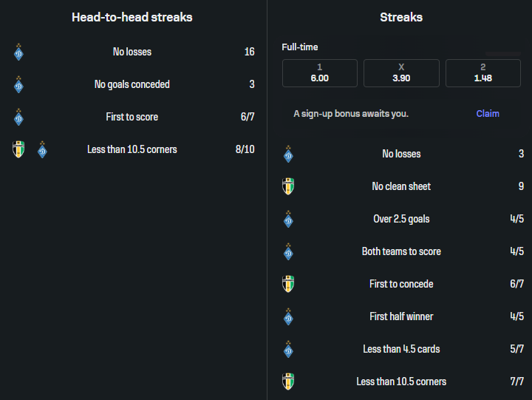This screenshot has width=532, height=400.
Task: Click the Streaks section heading
Action: 401,17
